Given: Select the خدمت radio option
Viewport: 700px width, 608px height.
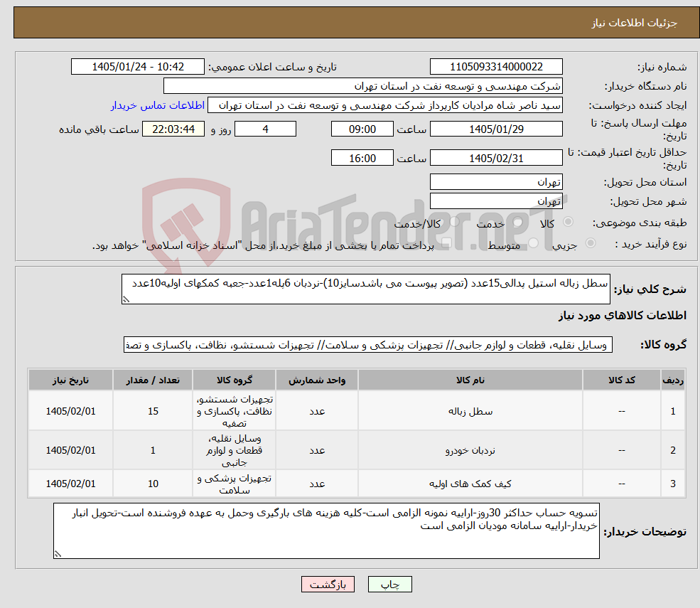Looking at the screenshot, I should (517, 222).
